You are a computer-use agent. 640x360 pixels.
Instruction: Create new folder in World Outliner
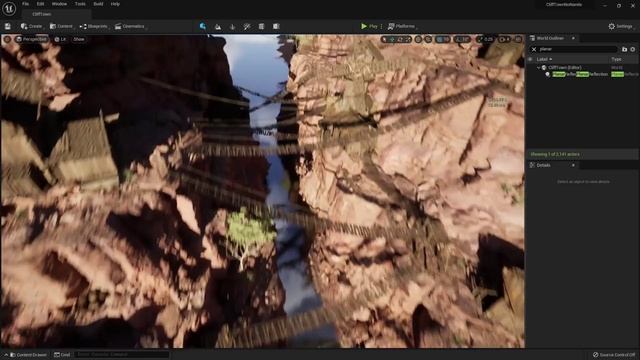pos(624,49)
